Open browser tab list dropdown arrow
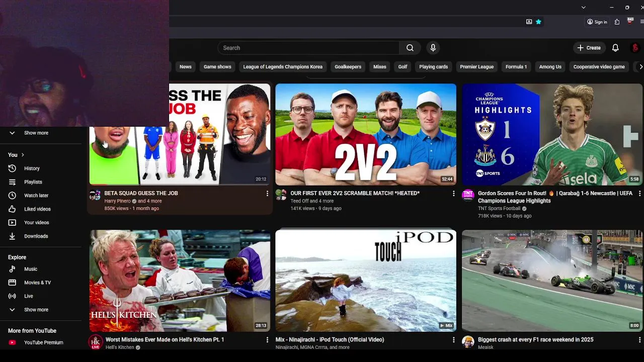Screen dimensions: 644x362 (x=583, y=8)
